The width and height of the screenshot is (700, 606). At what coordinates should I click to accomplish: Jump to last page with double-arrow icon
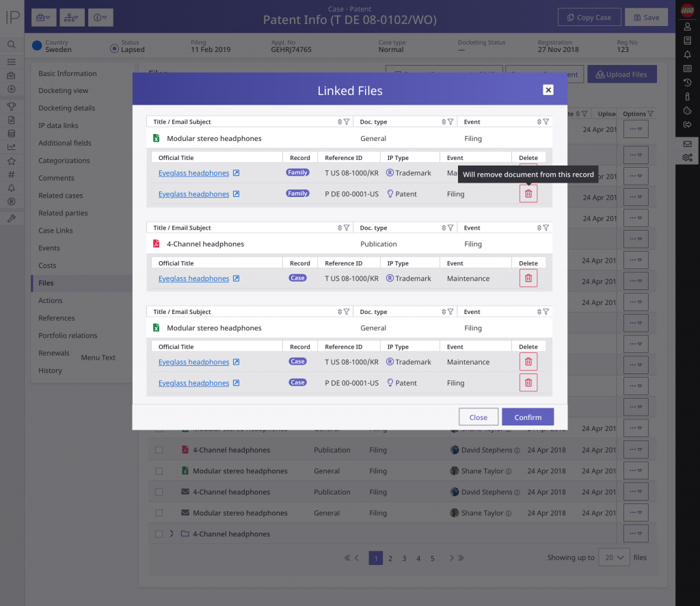[x=460, y=558]
